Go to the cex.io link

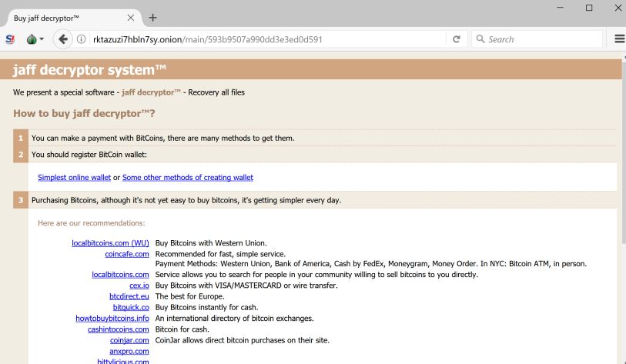[139, 286]
